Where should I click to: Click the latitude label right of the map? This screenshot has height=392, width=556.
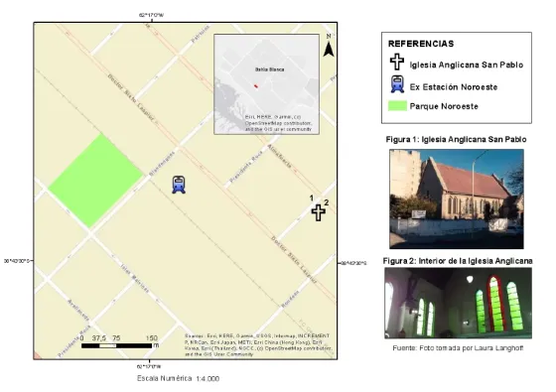353,263
